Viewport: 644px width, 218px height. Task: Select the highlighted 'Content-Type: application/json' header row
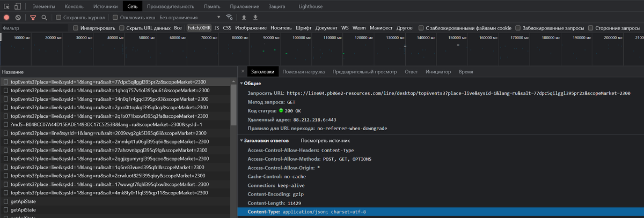(441, 212)
